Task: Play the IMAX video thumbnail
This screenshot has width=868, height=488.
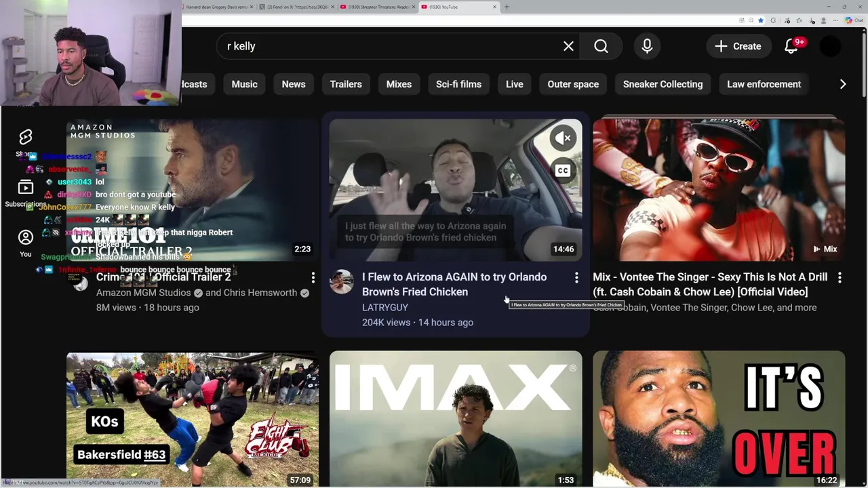Action: coord(456,419)
